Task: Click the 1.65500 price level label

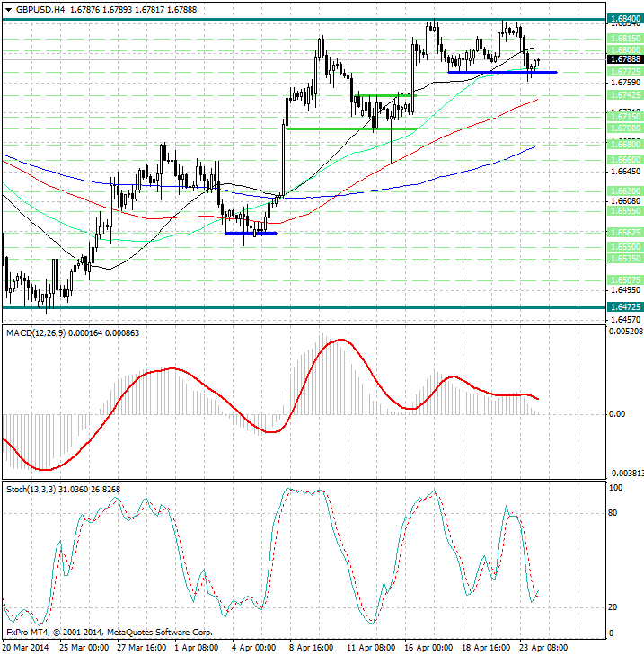Action: click(x=625, y=246)
